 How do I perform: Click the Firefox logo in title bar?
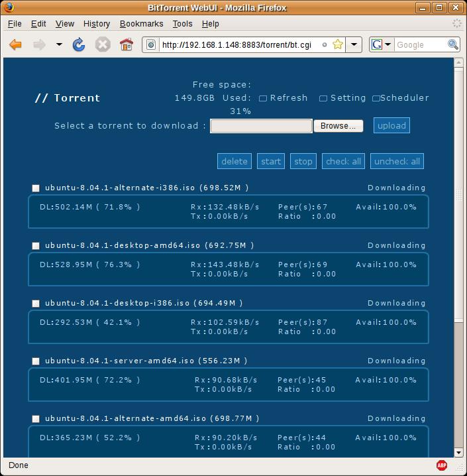pyautogui.click(x=9, y=8)
